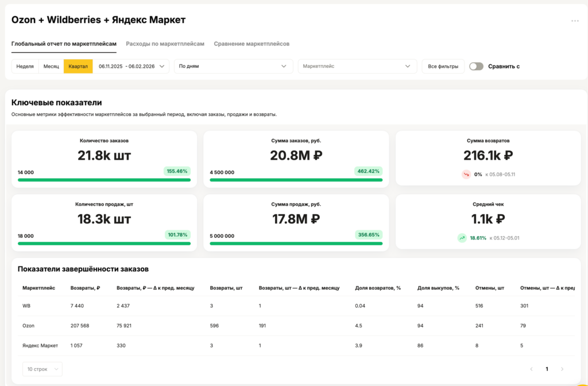Select the Неделя period option

point(25,66)
